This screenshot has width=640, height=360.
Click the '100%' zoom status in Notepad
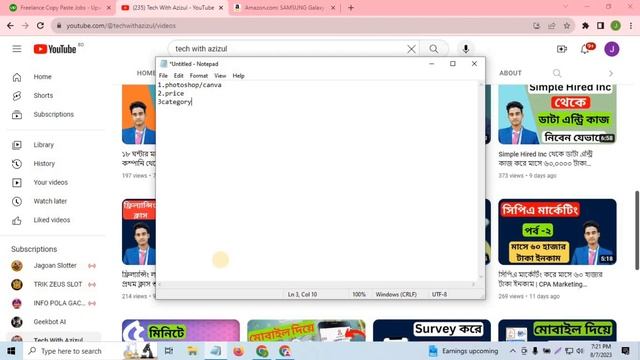point(359,294)
